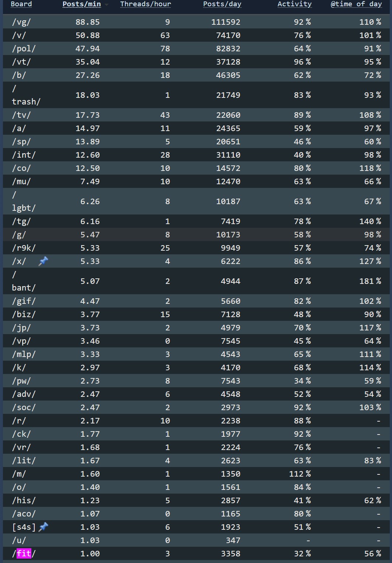Select the /jp/ board name
The image size is (392, 563).
coord(21,328)
